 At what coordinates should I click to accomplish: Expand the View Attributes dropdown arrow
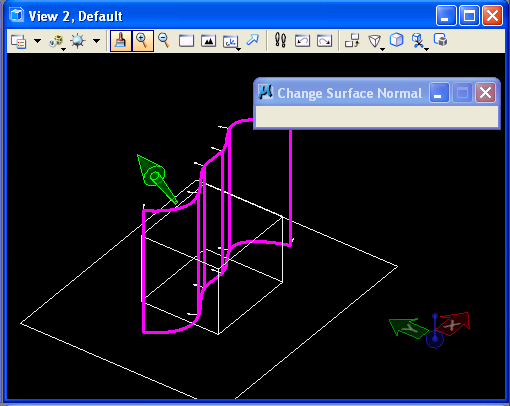37,41
